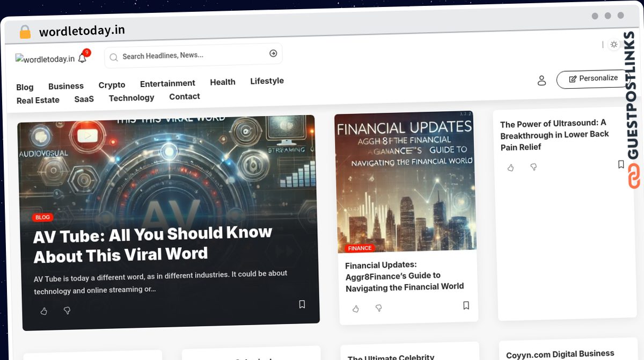Open the Real Estate category

tap(38, 100)
